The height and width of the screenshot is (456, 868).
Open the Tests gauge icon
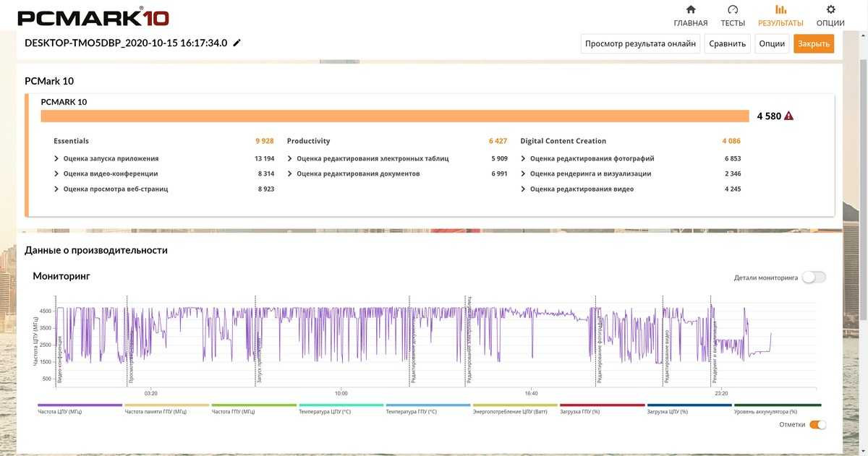coord(733,10)
